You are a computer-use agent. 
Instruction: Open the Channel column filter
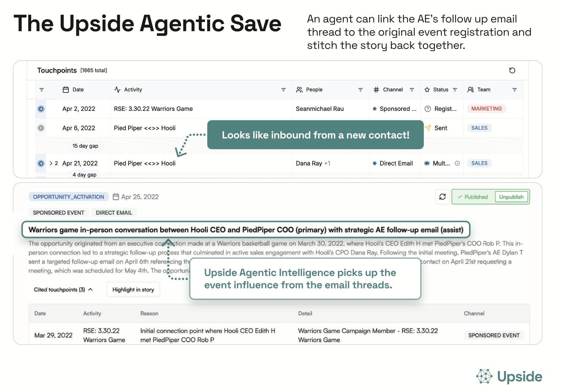412,90
